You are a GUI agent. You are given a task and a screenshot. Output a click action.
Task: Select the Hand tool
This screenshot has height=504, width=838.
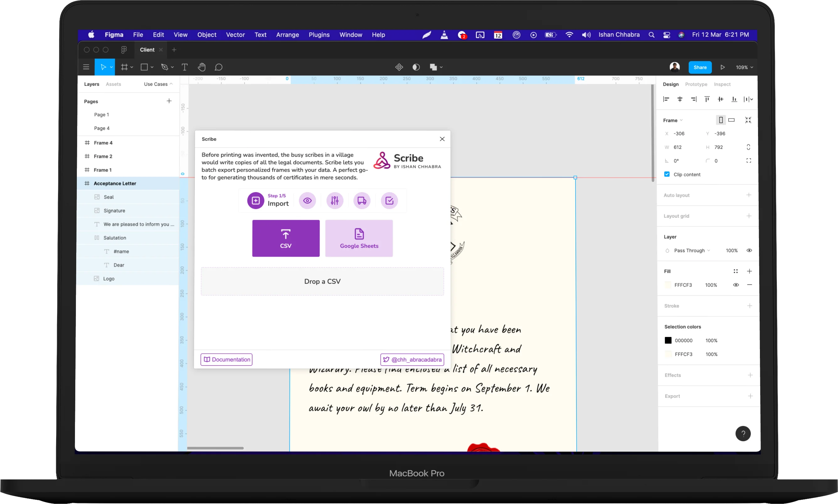coord(202,67)
